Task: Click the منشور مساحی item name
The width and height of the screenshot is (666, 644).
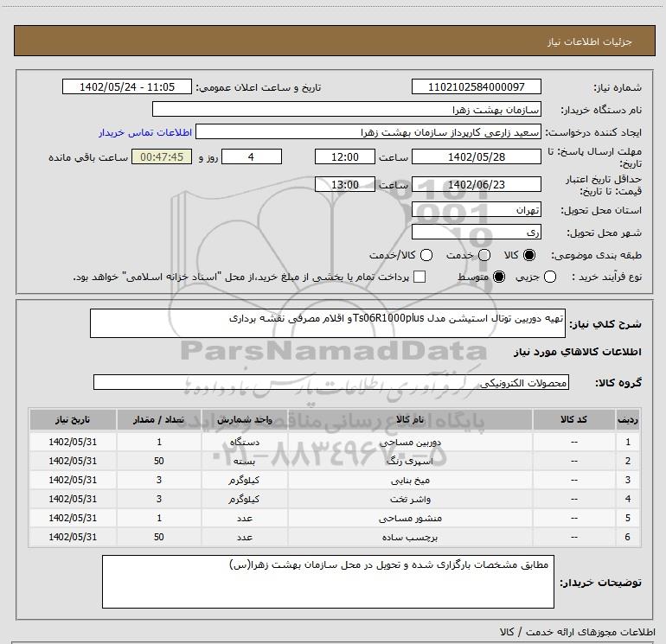Action: click(410, 519)
